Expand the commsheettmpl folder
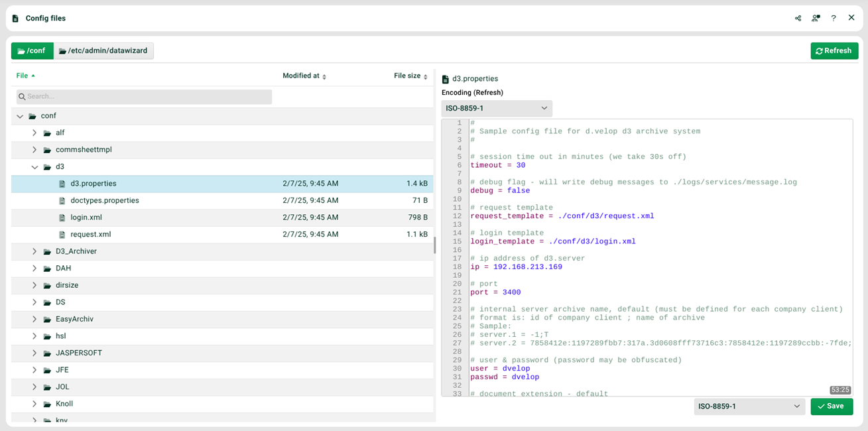Image resolution: width=868 pixels, height=431 pixels. (x=34, y=150)
